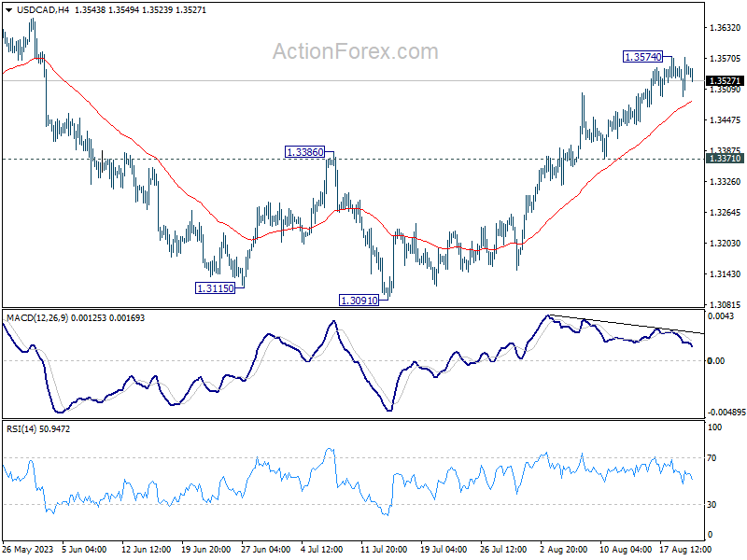Click the 26 May 2023 date label
747x560 pixels.
pyautogui.click(x=28, y=550)
